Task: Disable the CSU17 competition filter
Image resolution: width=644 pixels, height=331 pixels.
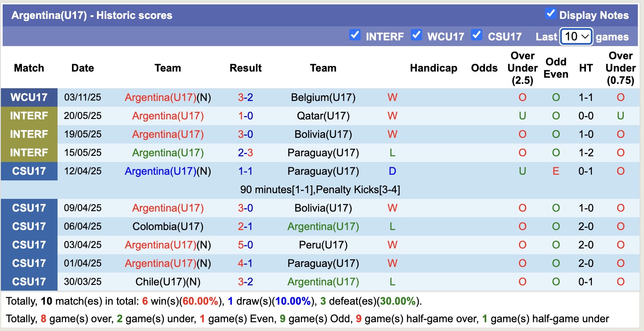Action: [477, 35]
